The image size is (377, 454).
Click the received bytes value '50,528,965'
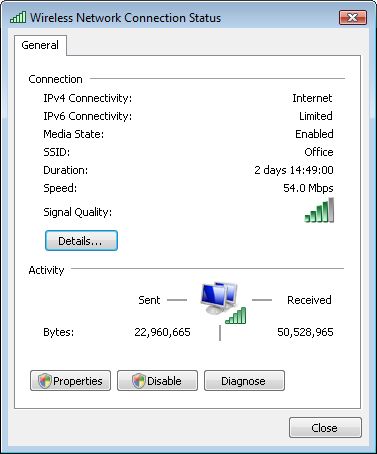click(305, 332)
